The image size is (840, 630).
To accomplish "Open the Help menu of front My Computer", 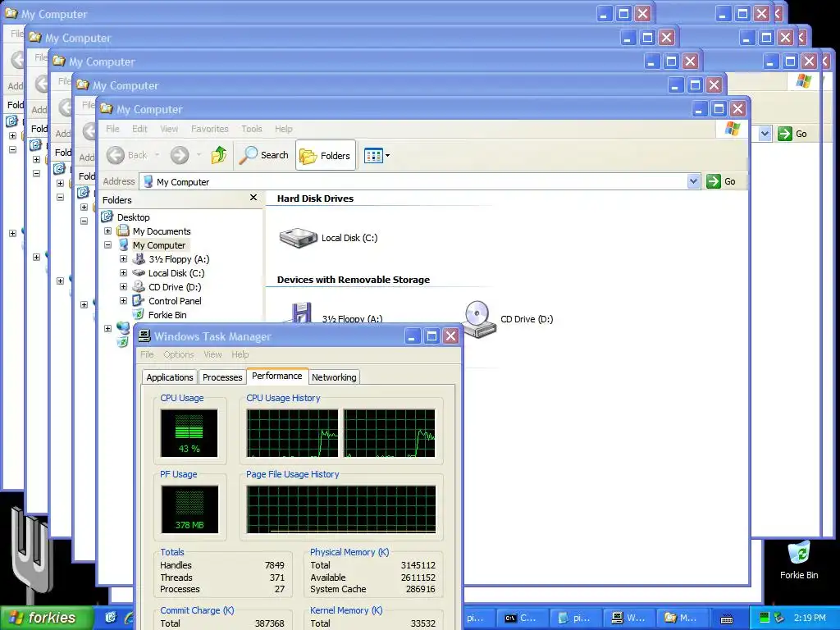I will pyautogui.click(x=283, y=129).
